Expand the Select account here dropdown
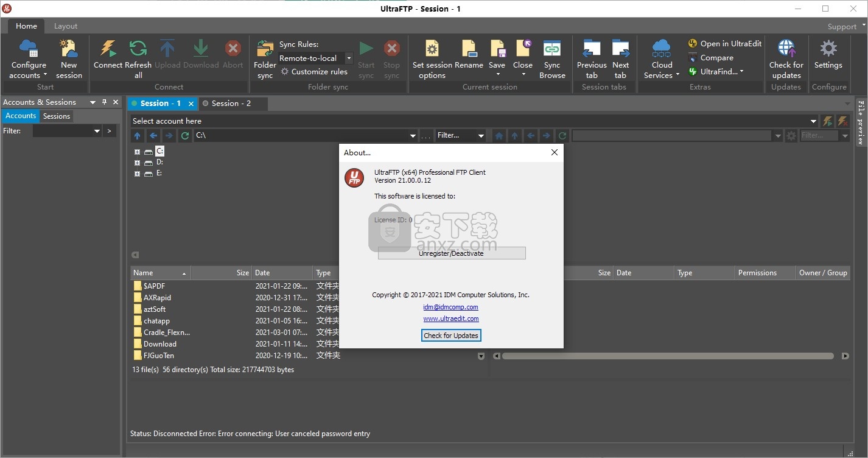Image resolution: width=868 pixels, height=458 pixels. pos(813,121)
